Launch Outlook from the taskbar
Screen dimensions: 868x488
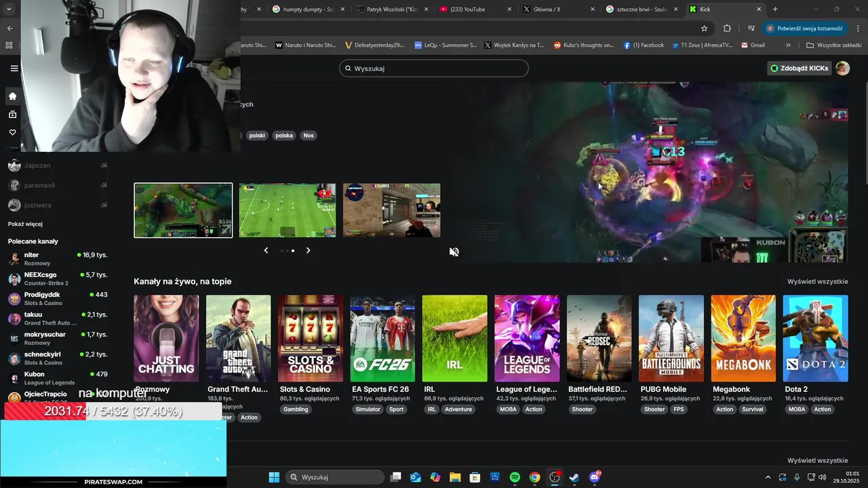tap(416, 477)
